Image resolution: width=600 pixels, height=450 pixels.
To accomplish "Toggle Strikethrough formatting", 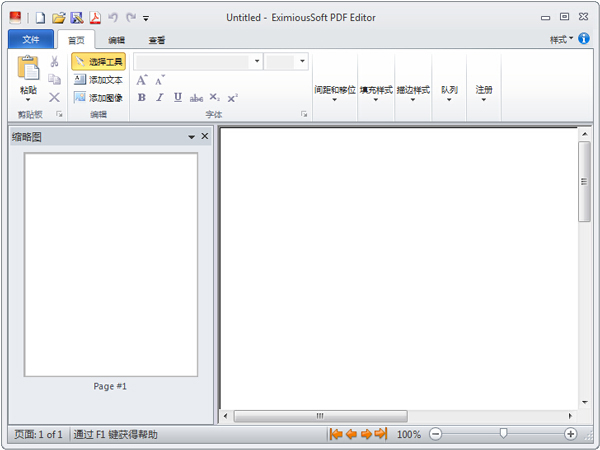I will click(x=196, y=98).
